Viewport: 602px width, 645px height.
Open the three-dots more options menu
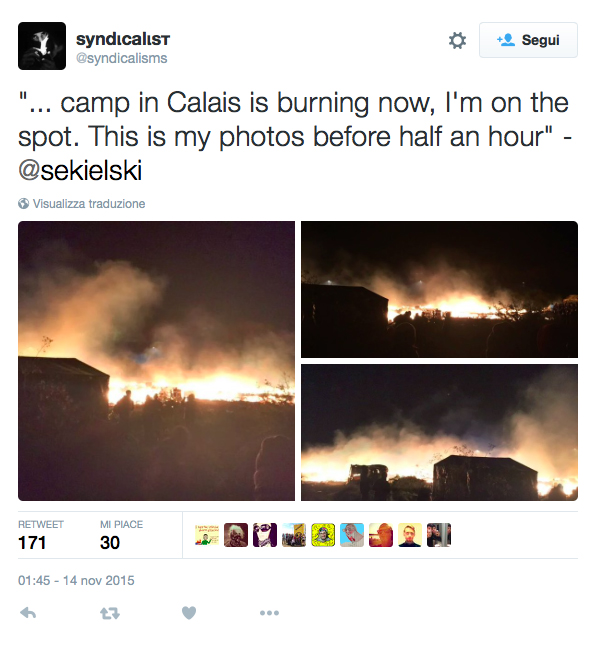point(270,613)
